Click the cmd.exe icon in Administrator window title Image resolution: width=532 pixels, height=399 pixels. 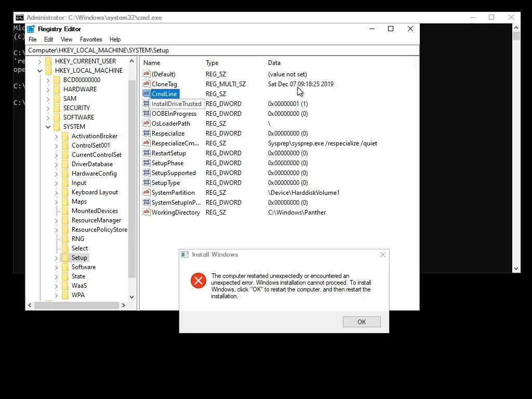click(x=20, y=18)
